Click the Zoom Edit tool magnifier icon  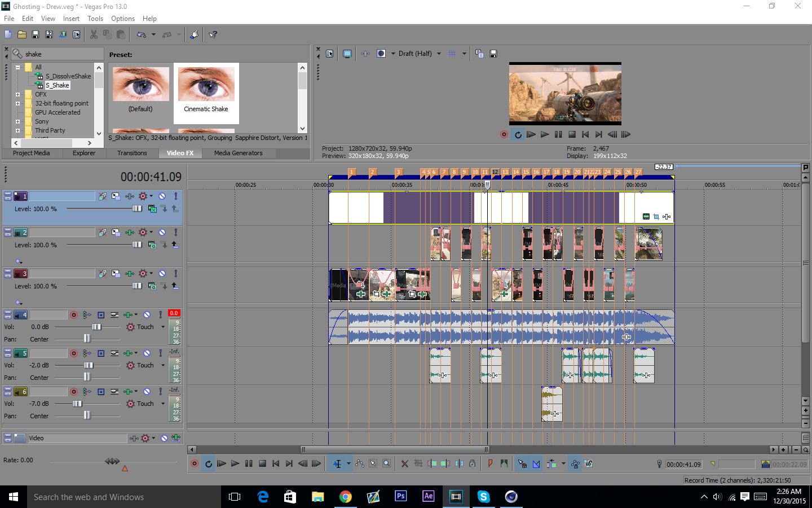pyautogui.click(x=386, y=464)
